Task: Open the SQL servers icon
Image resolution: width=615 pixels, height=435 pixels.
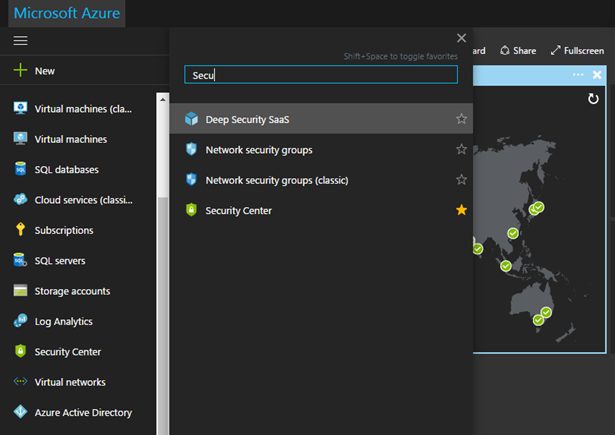Action: pyautogui.click(x=20, y=260)
